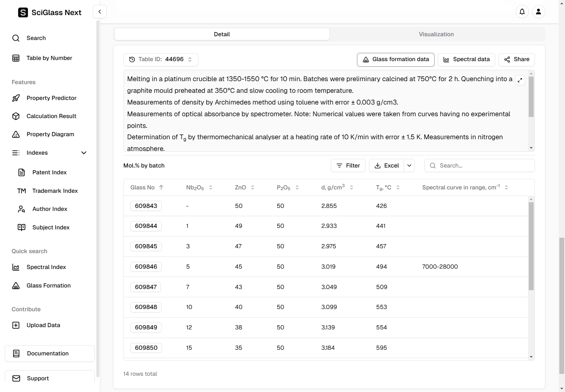Open glass number 609846 link

[x=146, y=267]
